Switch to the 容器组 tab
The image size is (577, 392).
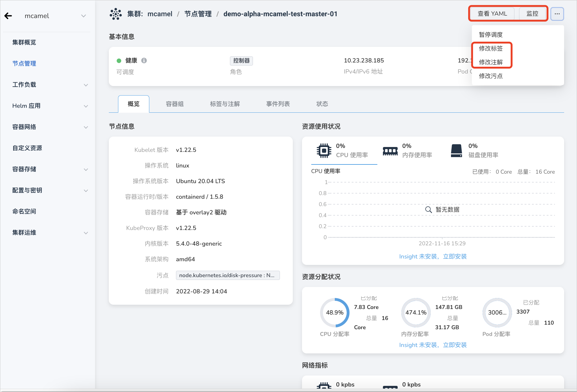click(175, 104)
